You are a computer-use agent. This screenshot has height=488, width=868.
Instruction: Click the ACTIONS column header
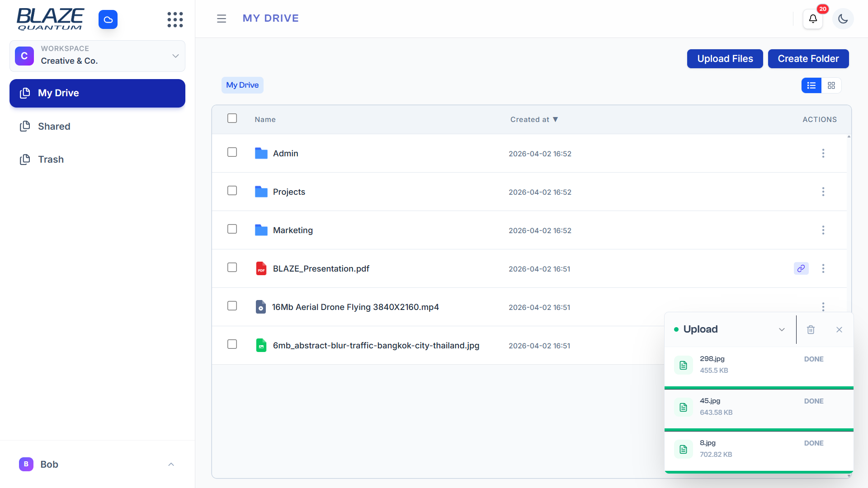pyautogui.click(x=820, y=119)
